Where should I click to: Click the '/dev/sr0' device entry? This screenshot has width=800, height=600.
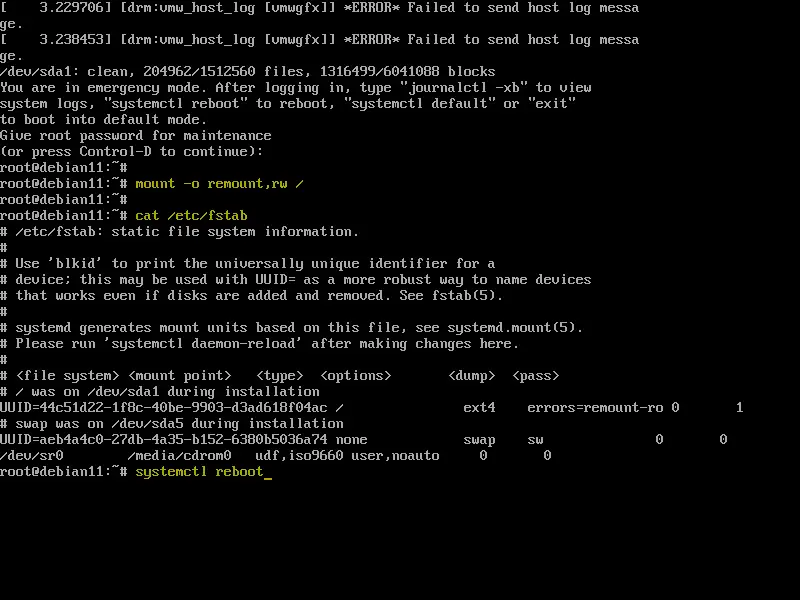click(x=32, y=456)
